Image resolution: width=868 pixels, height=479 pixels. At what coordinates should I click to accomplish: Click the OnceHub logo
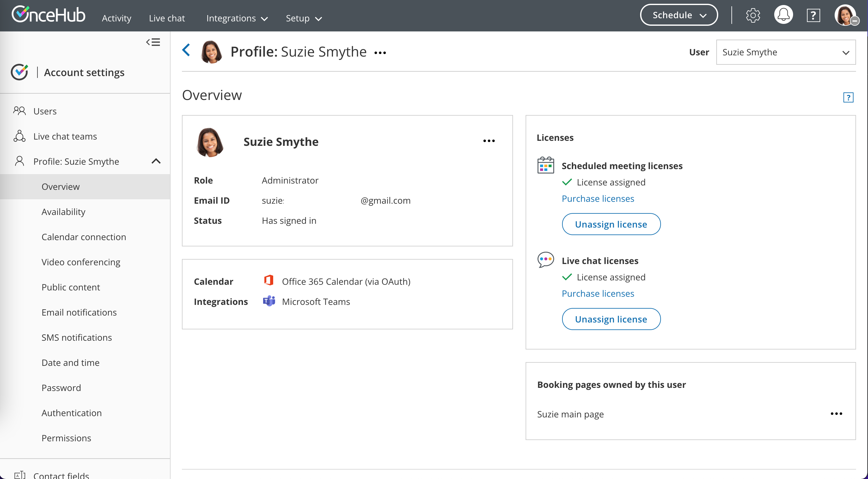pos(48,15)
